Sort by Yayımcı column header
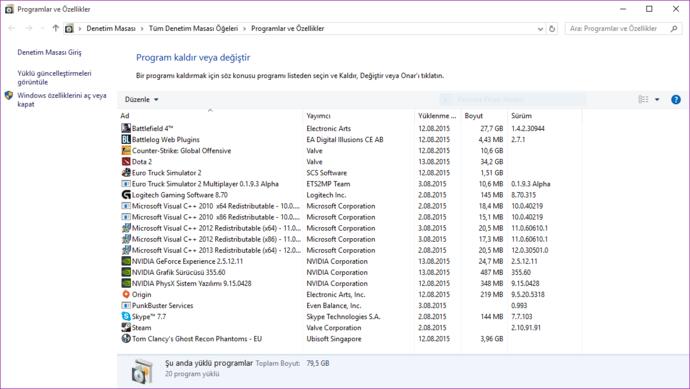 coord(318,116)
